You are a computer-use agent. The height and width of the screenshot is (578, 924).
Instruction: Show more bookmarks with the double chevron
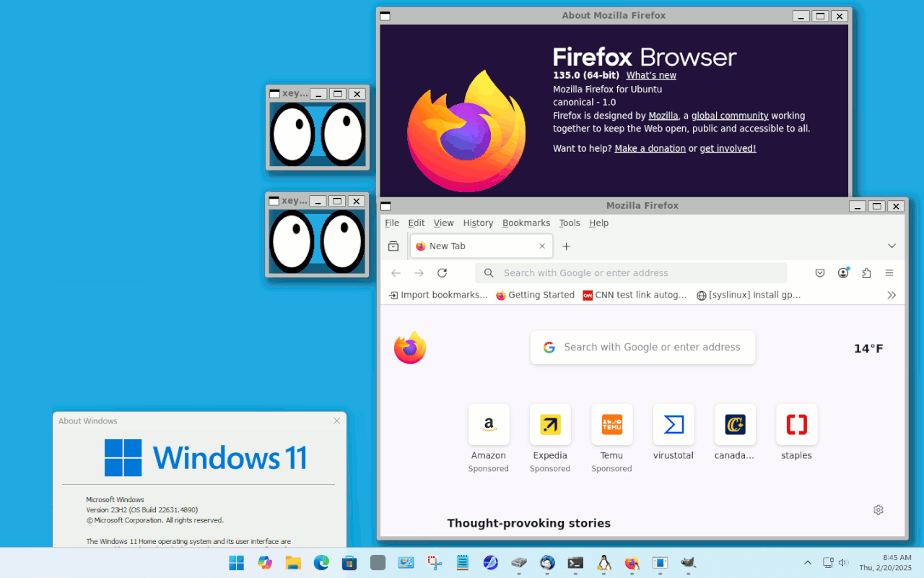click(892, 295)
